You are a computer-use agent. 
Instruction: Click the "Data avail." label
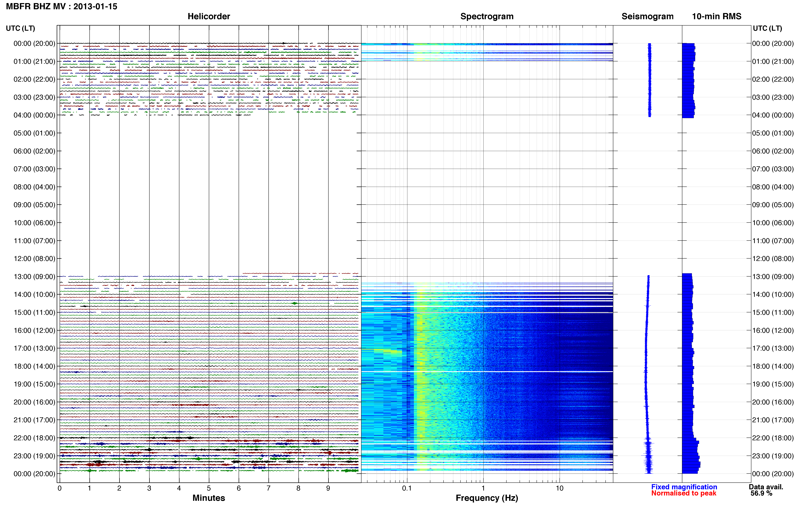click(766, 487)
